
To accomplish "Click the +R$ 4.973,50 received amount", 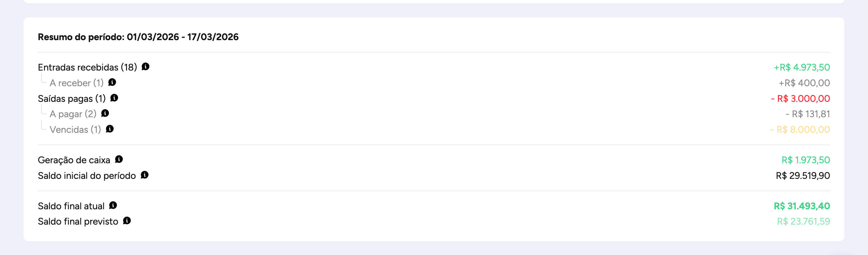I will coord(802,67).
